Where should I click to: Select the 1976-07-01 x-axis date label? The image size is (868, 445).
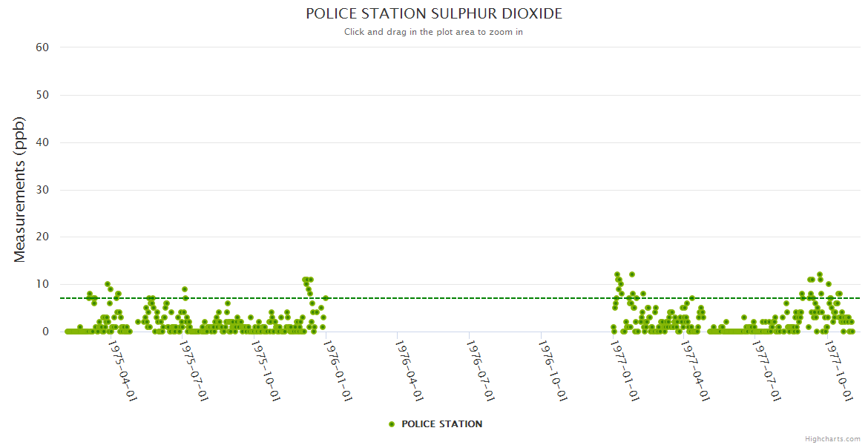pyautogui.click(x=481, y=370)
